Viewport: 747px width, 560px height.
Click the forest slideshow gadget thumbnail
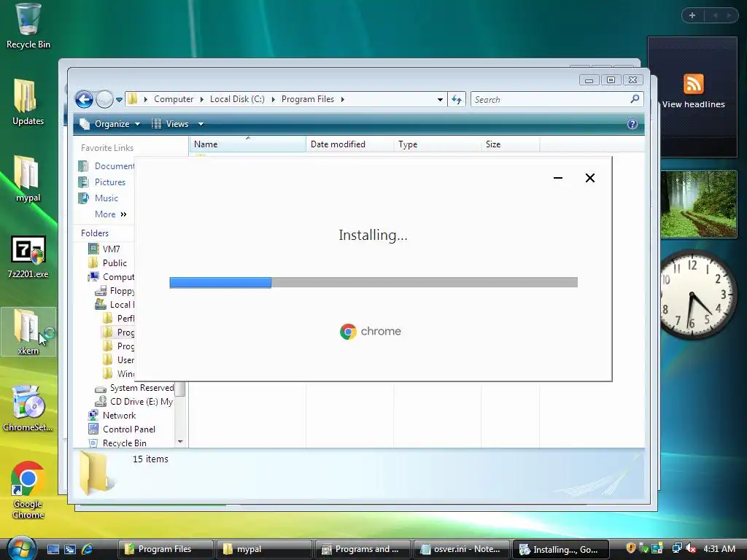[x=698, y=204]
